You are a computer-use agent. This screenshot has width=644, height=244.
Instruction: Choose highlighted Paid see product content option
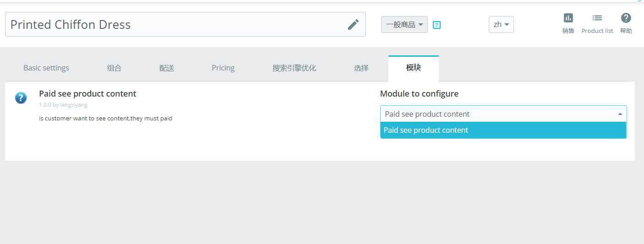pyautogui.click(x=503, y=130)
